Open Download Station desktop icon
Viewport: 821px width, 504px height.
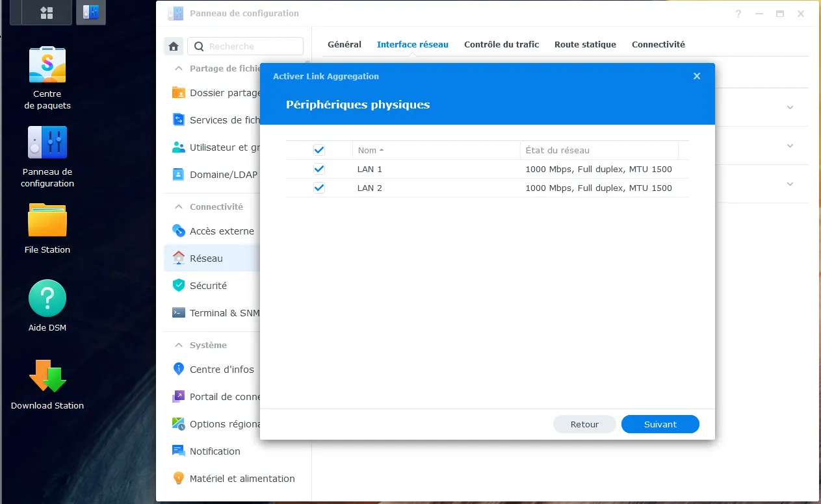(47, 377)
